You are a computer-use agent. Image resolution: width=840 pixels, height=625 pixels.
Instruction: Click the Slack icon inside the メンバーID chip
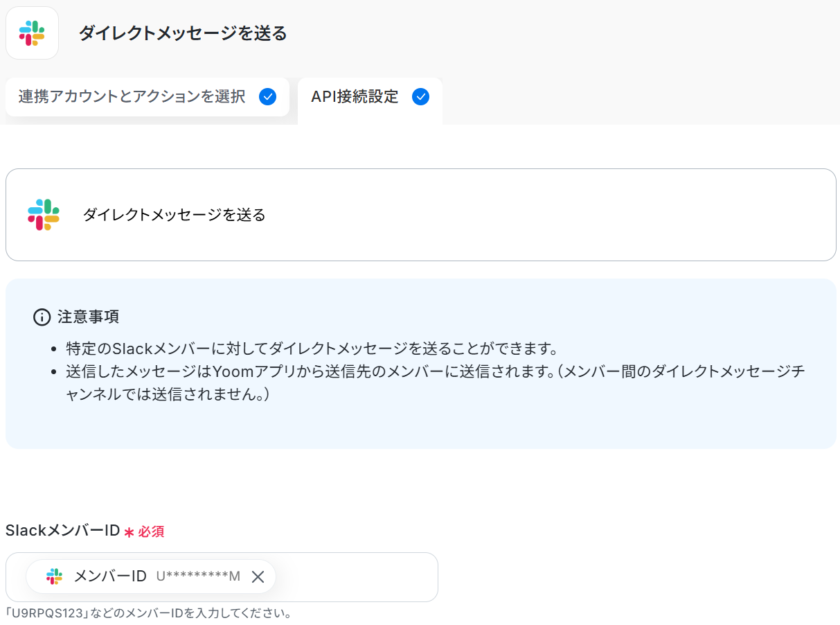click(54, 576)
